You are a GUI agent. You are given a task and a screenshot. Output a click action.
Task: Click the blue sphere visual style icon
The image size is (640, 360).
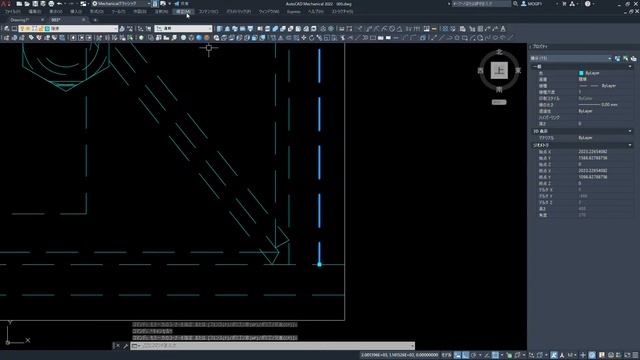[x=199, y=38]
